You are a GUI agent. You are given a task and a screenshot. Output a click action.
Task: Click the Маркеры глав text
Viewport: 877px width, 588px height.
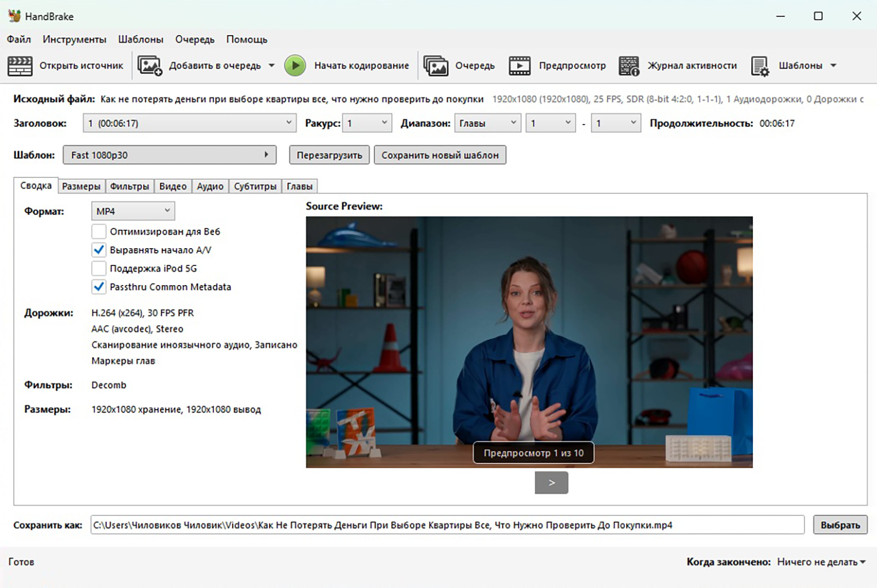[x=123, y=361]
